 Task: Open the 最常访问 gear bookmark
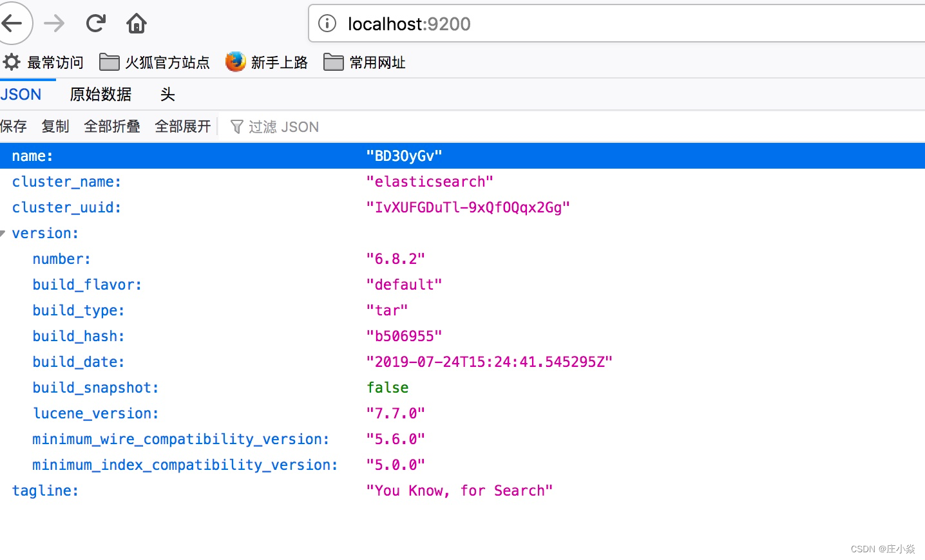click(x=43, y=62)
